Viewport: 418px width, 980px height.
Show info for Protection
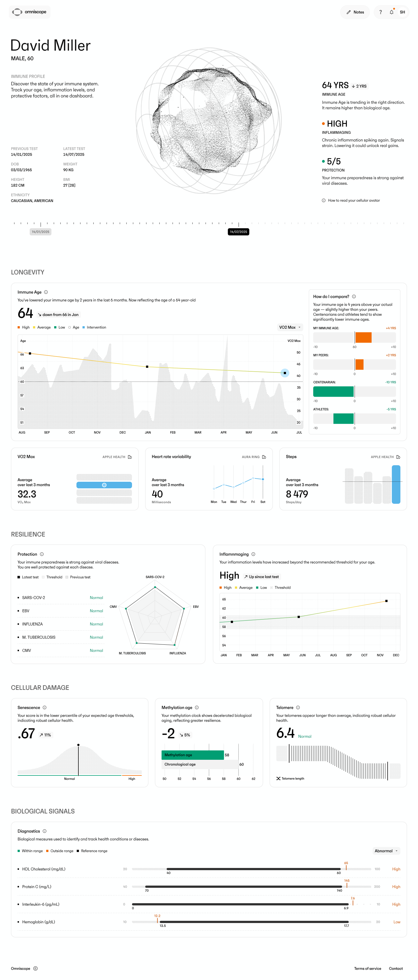(x=42, y=554)
